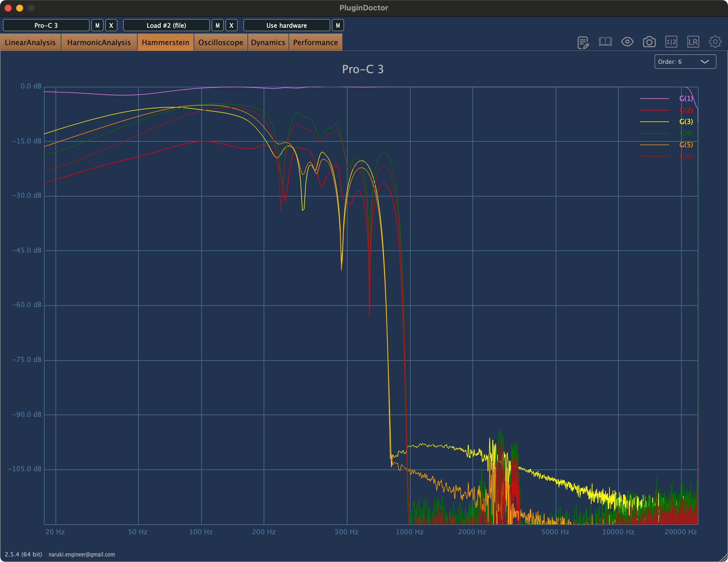The height and width of the screenshot is (562, 728).
Task: Open settings gear icon
Action: pyautogui.click(x=715, y=42)
